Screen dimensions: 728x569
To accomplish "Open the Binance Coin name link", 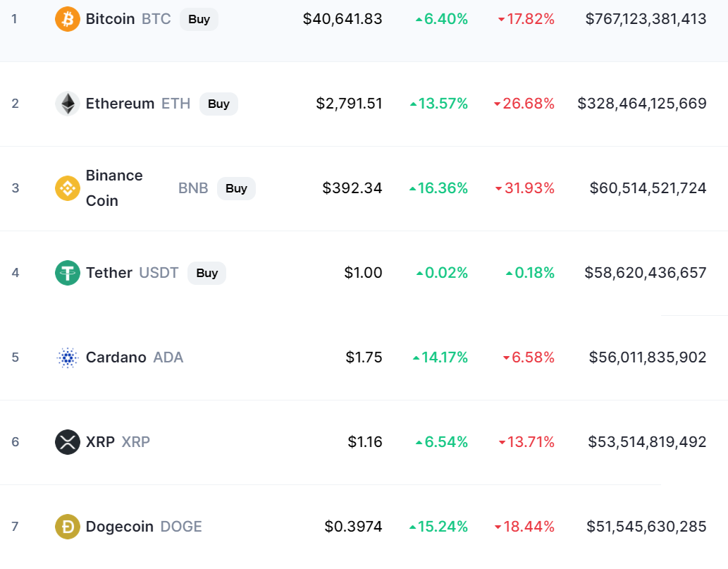I will (x=114, y=188).
